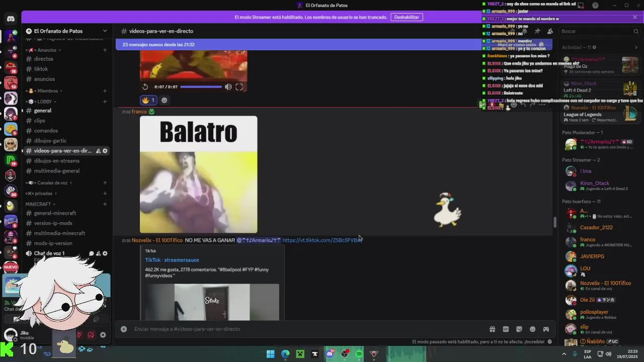Screen dimensions: 644x362
Task: Open the GIF picker
Action: tap(506, 329)
